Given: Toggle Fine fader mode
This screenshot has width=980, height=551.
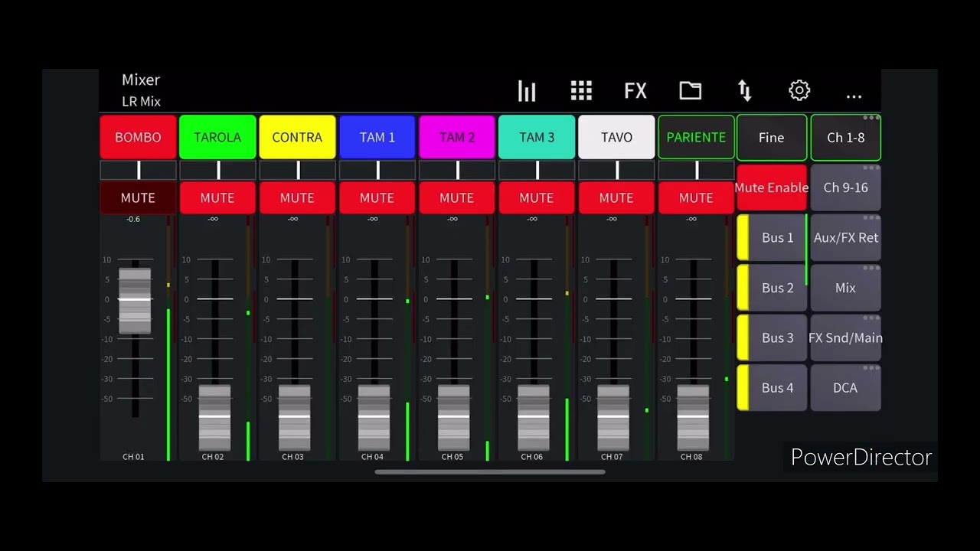Looking at the screenshot, I should tap(772, 138).
